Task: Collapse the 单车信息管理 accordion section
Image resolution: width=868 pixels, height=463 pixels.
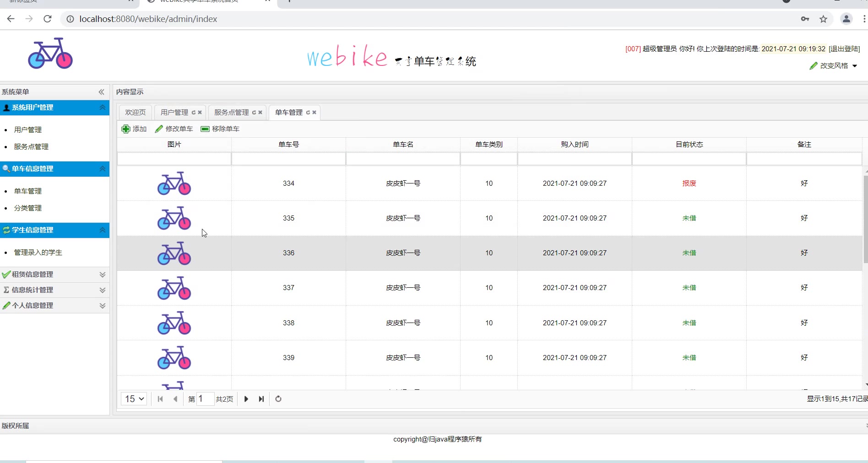Action: pyautogui.click(x=103, y=169)
